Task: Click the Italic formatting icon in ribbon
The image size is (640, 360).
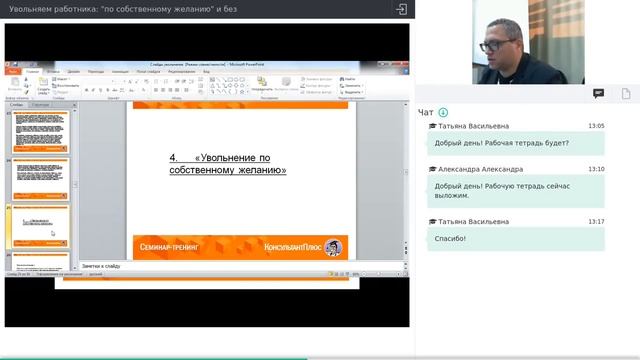Action: (x=93, y=90)
